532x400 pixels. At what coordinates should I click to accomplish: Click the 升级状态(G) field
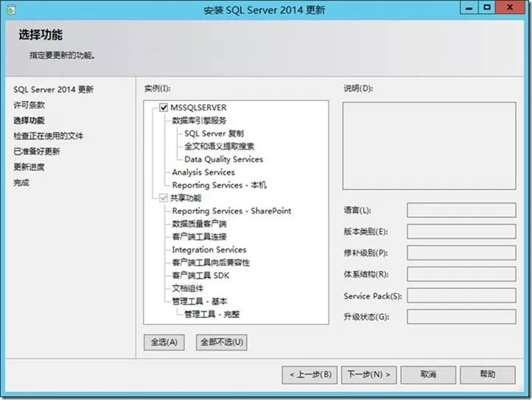[x=461, y=317]
